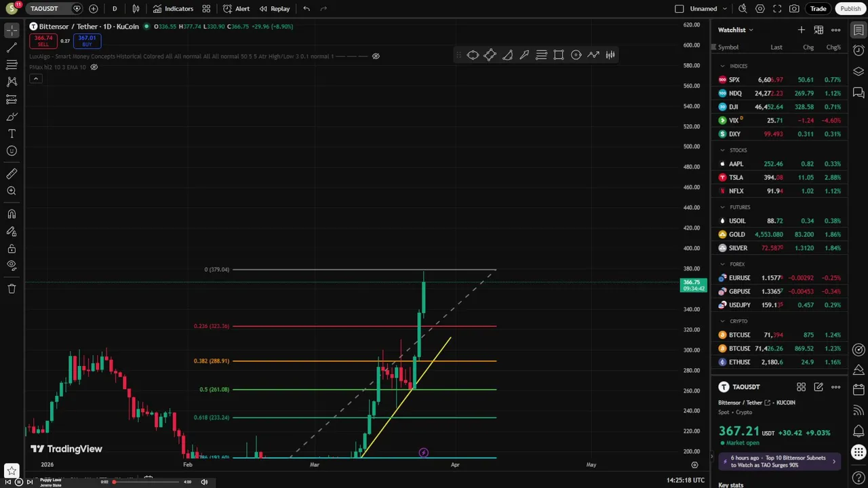Open favorites star toolbar button
This screenshot has height=488, width=868.
tap(12, 470)
